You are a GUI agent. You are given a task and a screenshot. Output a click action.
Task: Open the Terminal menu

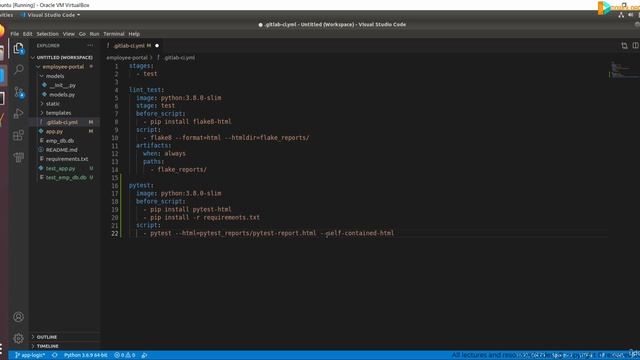[113, 34]
